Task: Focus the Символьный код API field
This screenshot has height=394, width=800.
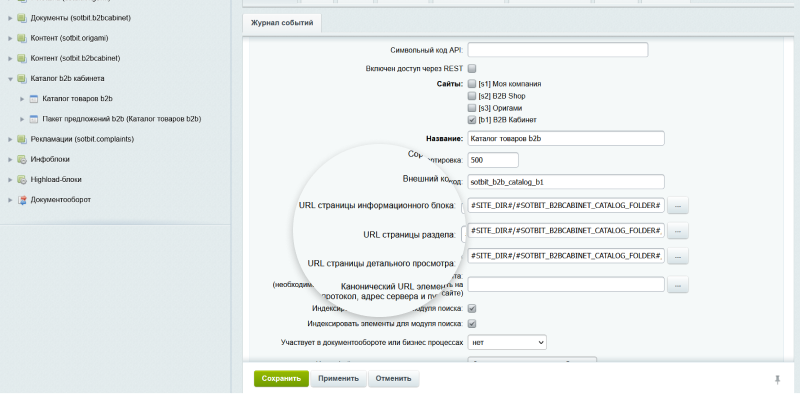Action: click(x=558, y=50)
